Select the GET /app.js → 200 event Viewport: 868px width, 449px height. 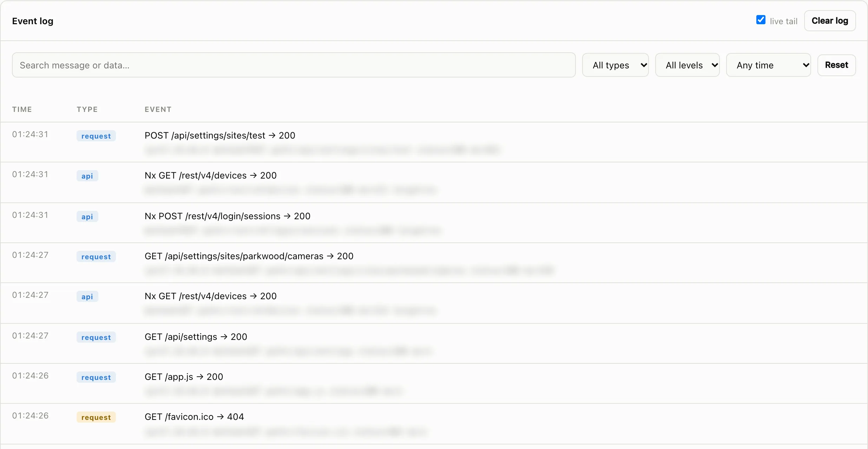pos(434,383)
